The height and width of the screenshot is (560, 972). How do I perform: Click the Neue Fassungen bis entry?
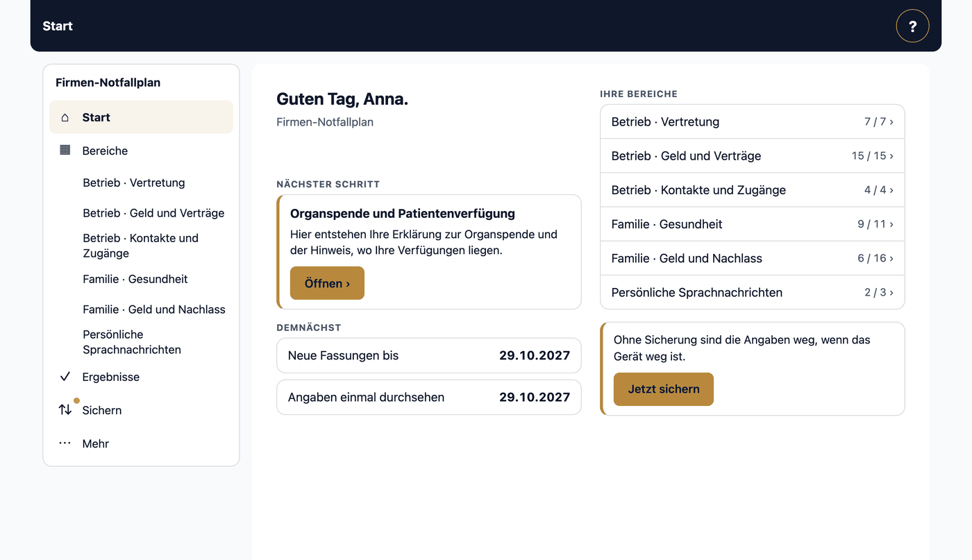429,355
